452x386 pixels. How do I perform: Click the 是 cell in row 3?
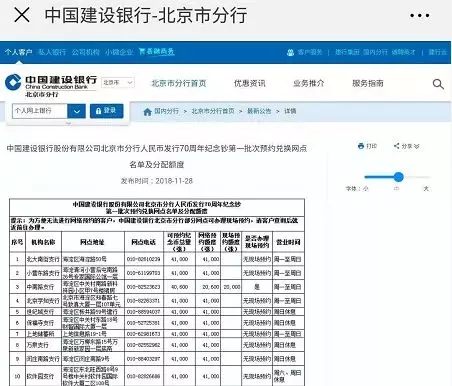(x=257, y=287)
